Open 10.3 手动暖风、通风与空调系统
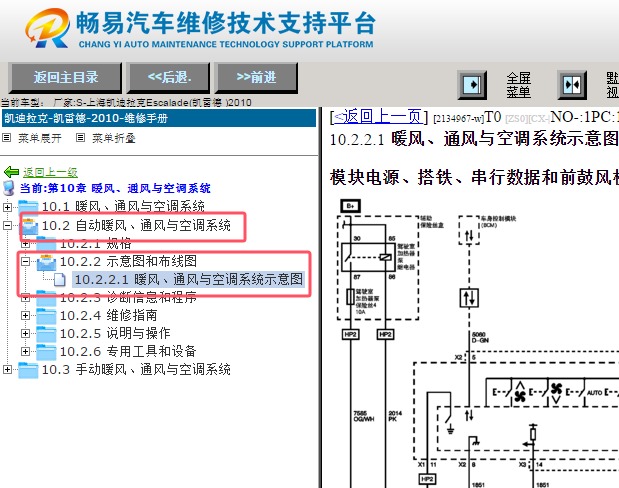This screenshot has width=619, height=488. (136, 370)
